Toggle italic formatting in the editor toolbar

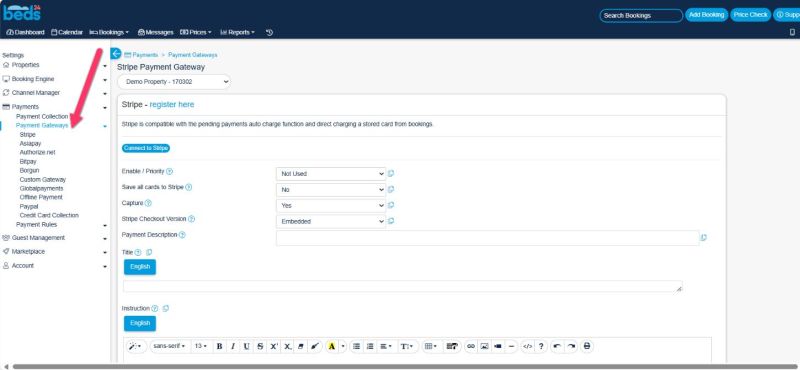(x=233, y=346)
